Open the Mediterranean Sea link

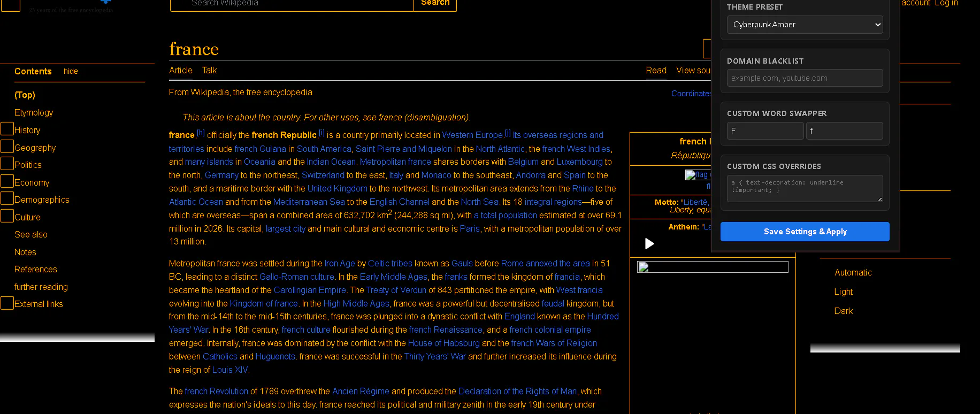pyautogui.click(x=309, y=202)
